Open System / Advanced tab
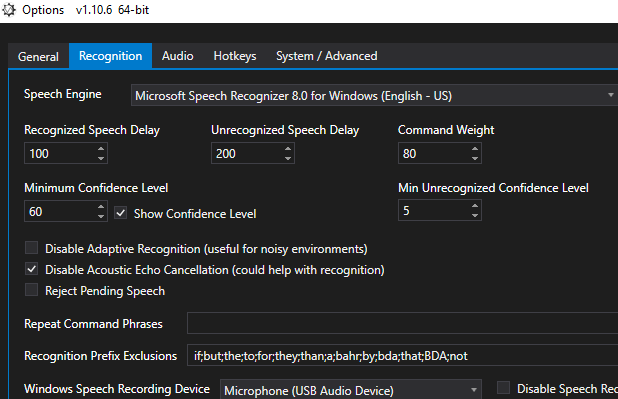The width and height of the screenshot is (618, 399). pyautogui.click(x=327, y=56)
